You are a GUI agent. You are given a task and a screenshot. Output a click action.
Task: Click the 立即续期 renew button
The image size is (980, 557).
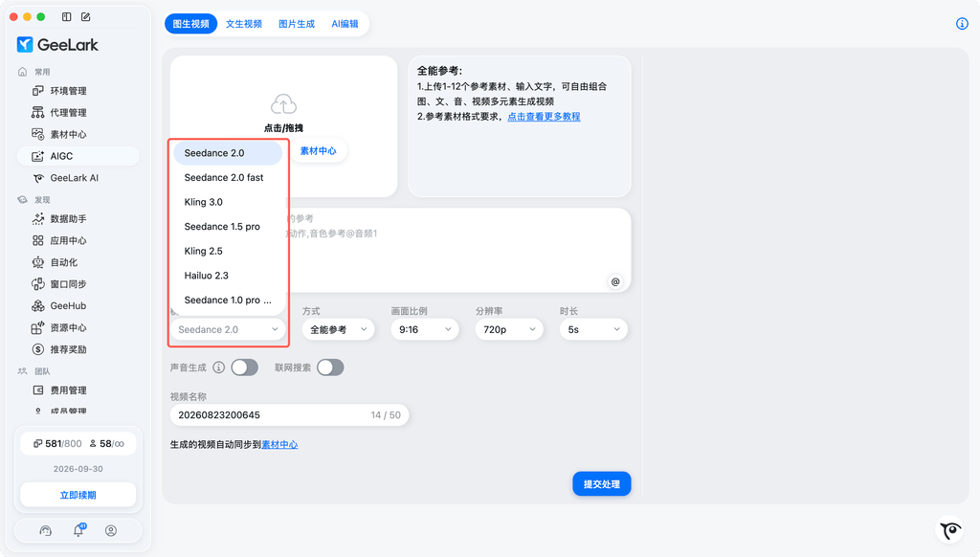78,495
